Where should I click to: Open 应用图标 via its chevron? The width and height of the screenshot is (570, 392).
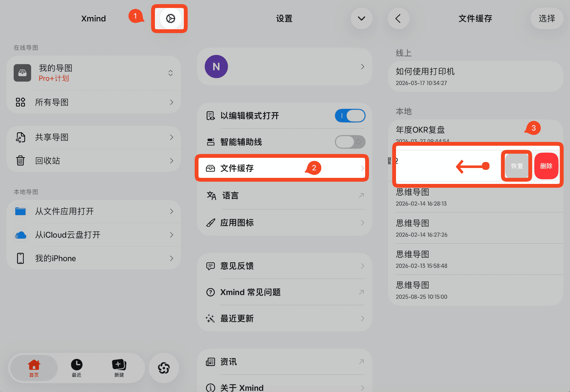point(363,223)
